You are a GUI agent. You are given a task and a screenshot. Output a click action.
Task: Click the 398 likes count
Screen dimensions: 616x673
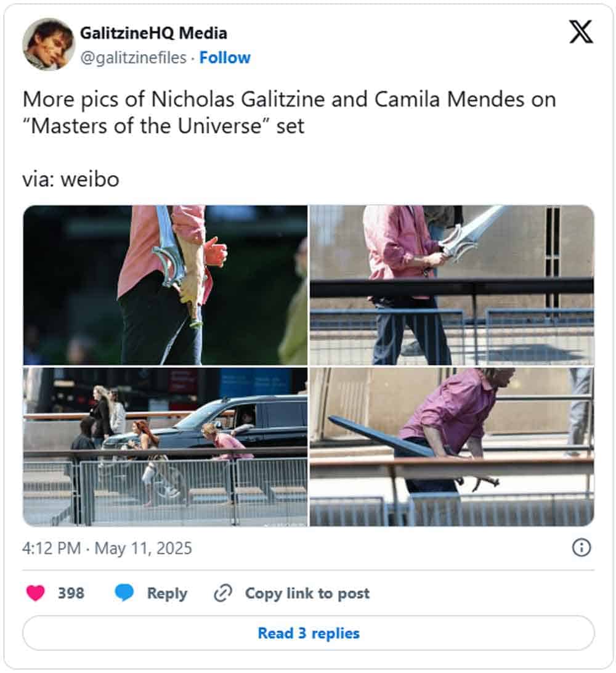[71, 593]
